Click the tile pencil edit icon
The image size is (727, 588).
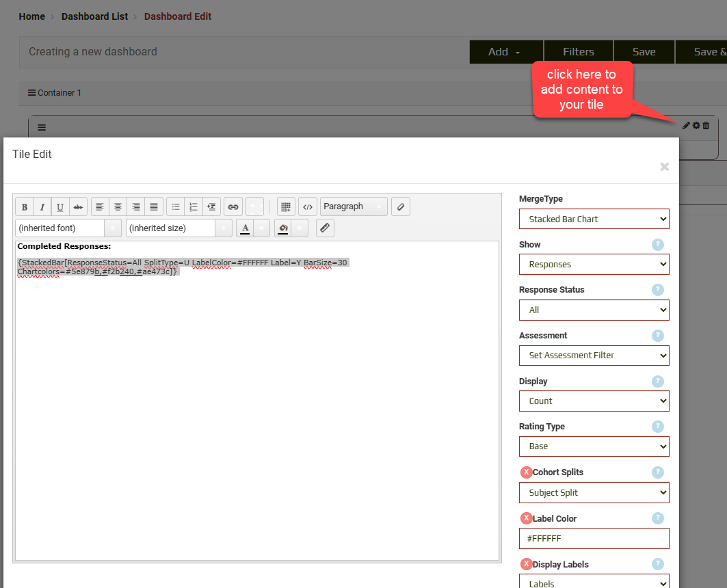point(686,125)
